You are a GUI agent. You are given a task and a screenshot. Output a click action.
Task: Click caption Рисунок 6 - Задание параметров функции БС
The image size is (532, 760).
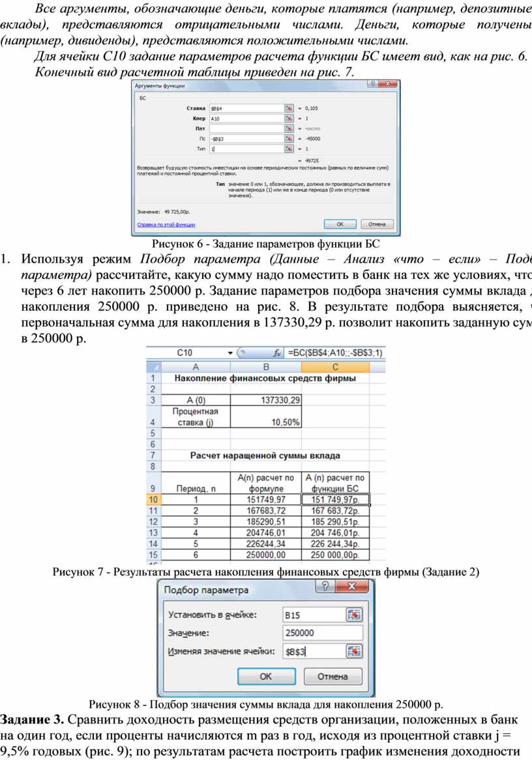266,244
